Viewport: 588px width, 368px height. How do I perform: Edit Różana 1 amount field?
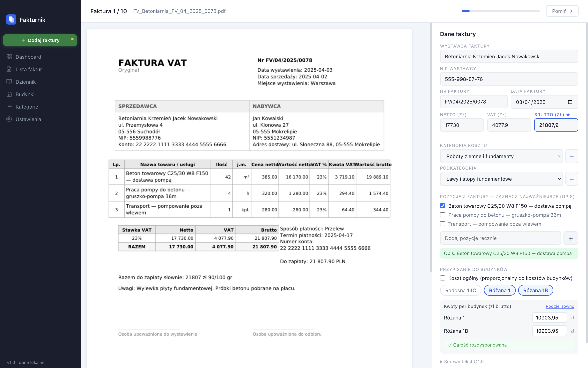point(549,318)
